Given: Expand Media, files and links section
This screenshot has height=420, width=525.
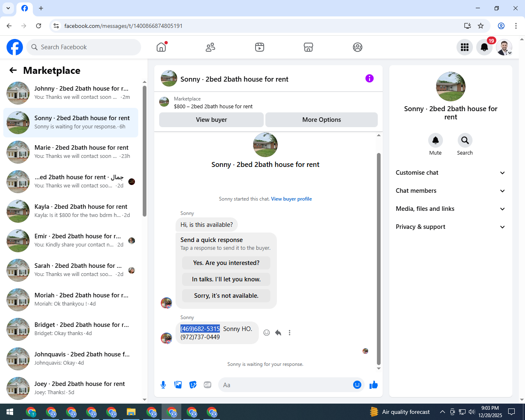Looking at the screenshot, I should point(450,209).
